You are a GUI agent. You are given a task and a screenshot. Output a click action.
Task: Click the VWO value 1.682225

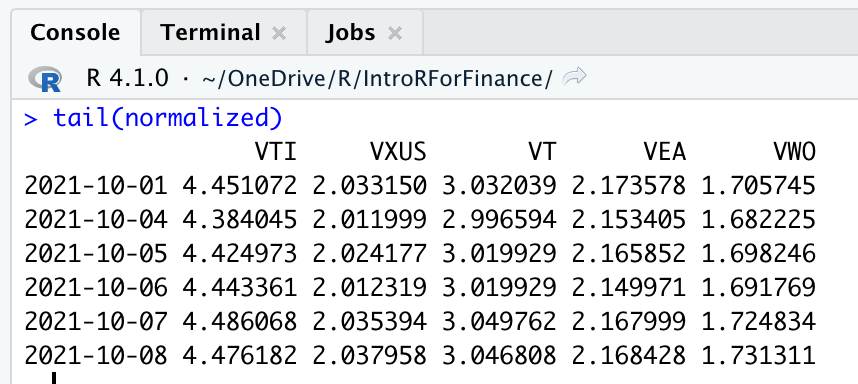(x=759, y=220)
